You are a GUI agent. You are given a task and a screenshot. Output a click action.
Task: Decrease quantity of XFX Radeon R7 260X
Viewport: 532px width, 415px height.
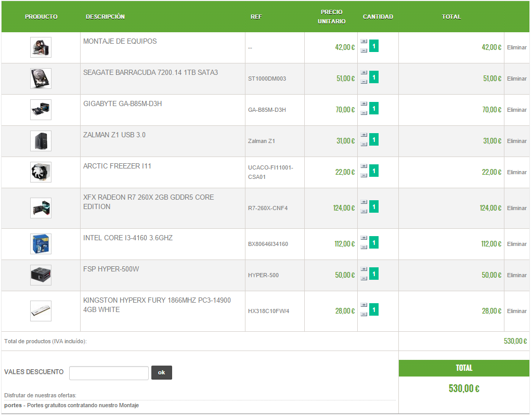coord(364,212)
